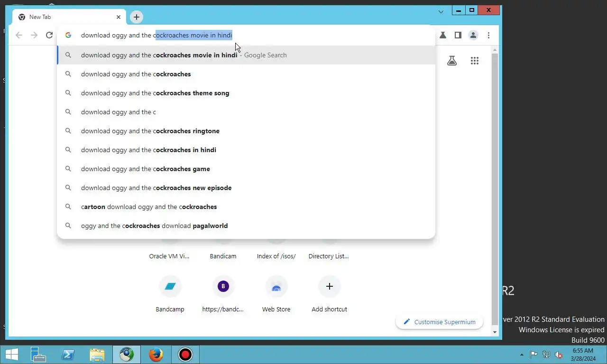The width and height of the screenshot is (607, 364).
Task: Choose suggestion 'cockroaches new episode'
Action: pyautogui.click(x=246, y=188)
